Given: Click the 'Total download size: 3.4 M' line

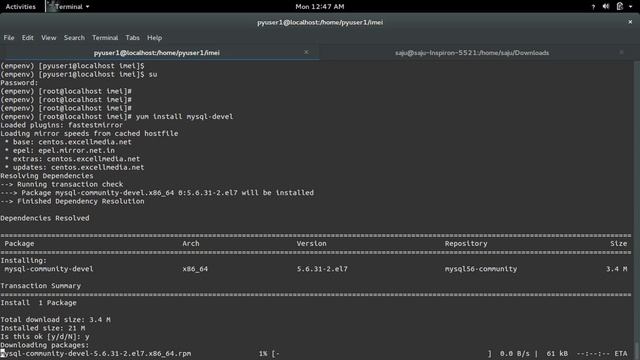Looking at the screenshot, I should pyautogui.click(x=55, y=320).
